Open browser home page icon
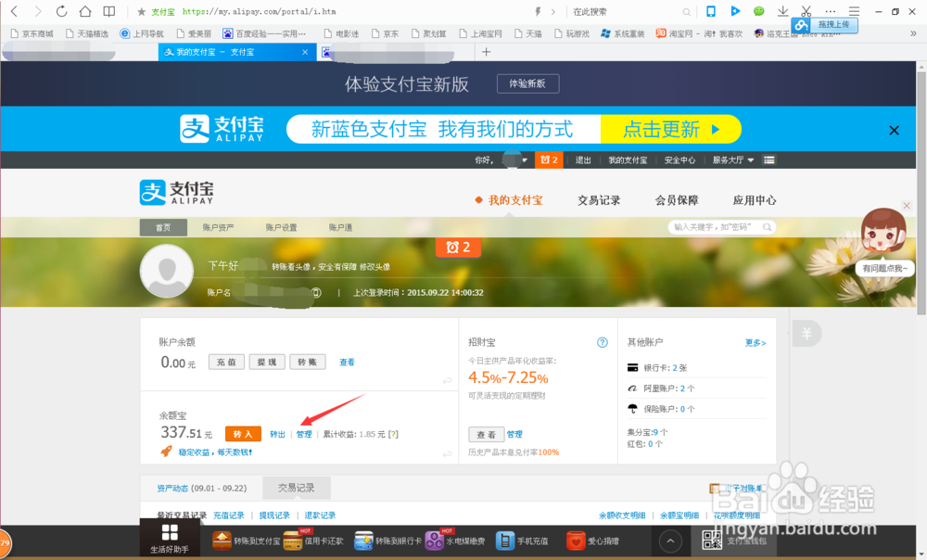The height and width of the screenshot is (560, 927). [x=85, y=11]
